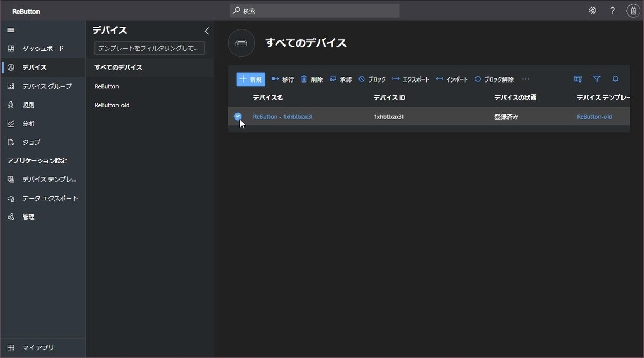644x358 pixels.
Task: Click 削除 to delete the device
Action: tap(312, 79)
